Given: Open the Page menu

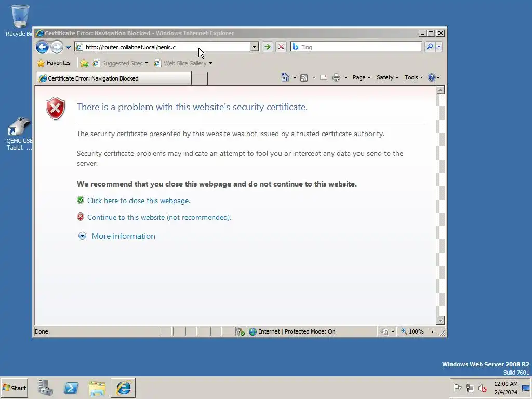Looking at the screenshot, I should click(362, 78).
